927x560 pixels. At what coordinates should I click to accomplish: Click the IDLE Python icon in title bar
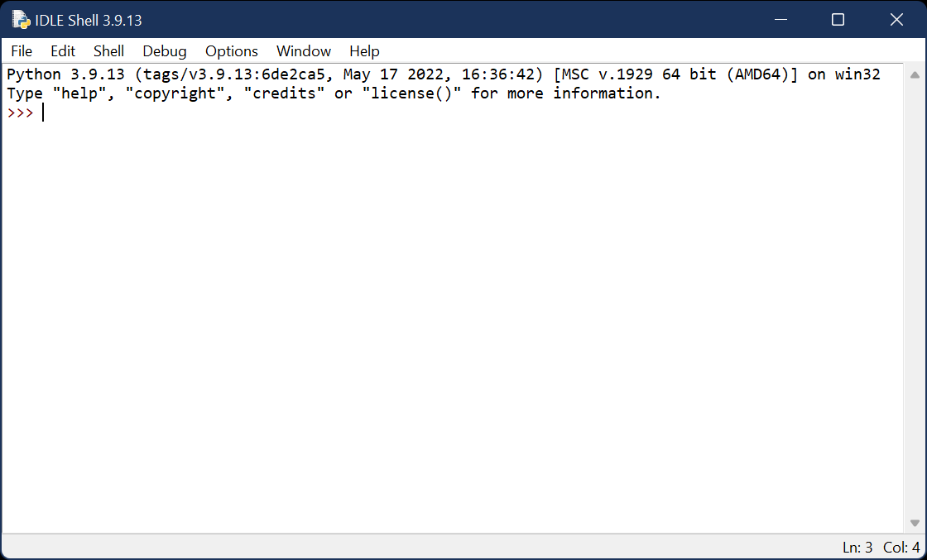tap(22, 20)
